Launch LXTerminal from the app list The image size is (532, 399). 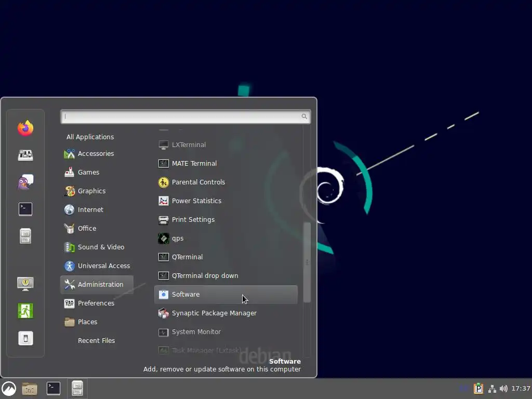(x=225, y=144)
